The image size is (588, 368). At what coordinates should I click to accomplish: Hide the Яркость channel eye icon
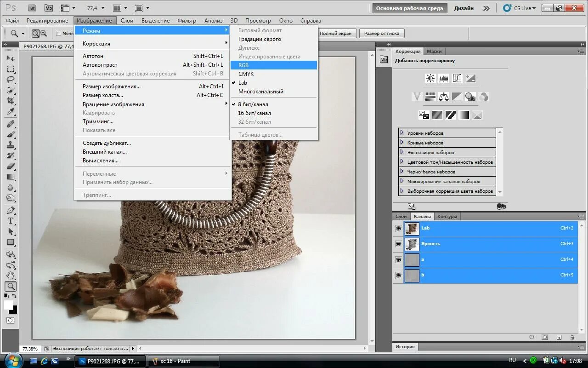(x=398, y=244)
